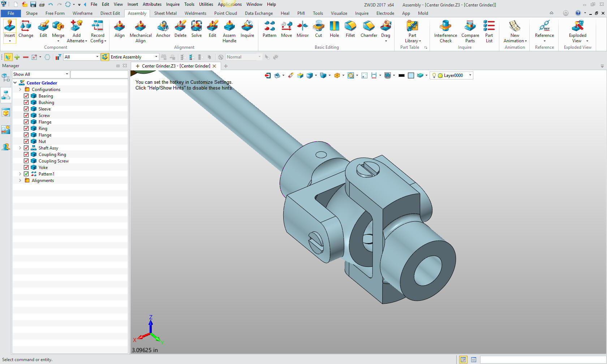
Task: Toggle the Yoke component checkbox
Action: (x=26, y=168)
